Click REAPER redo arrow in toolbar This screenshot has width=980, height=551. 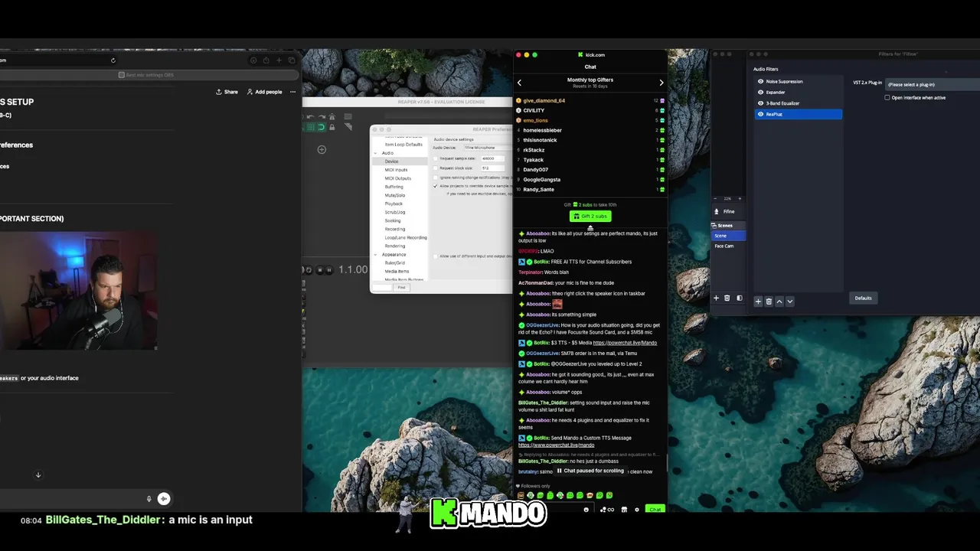click(x=322, y=117)
